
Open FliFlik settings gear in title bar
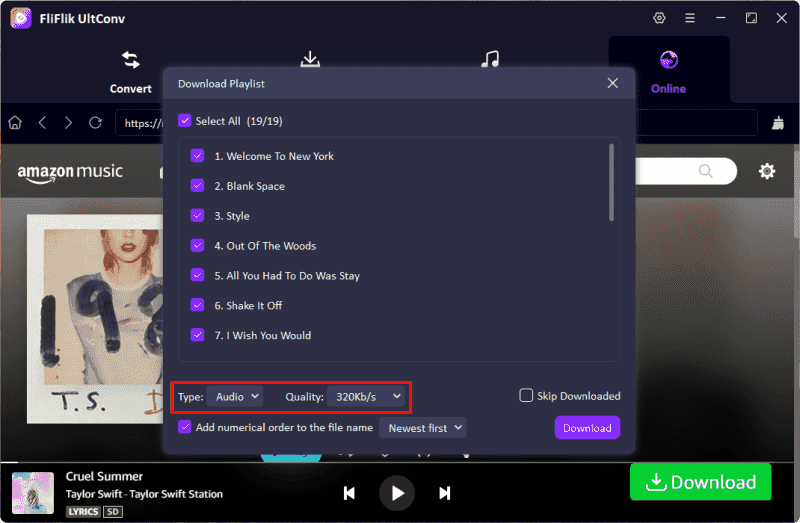click(659, 18)
